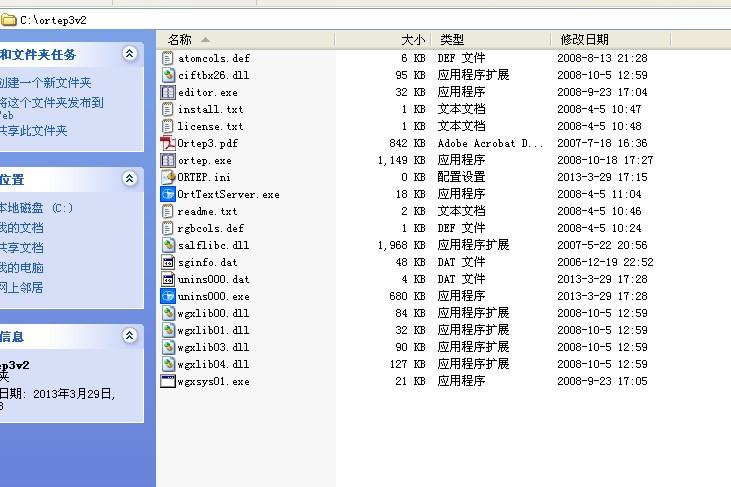Sort files by the 名称 column header
731x487 pixels.
(x=246, y=40)
